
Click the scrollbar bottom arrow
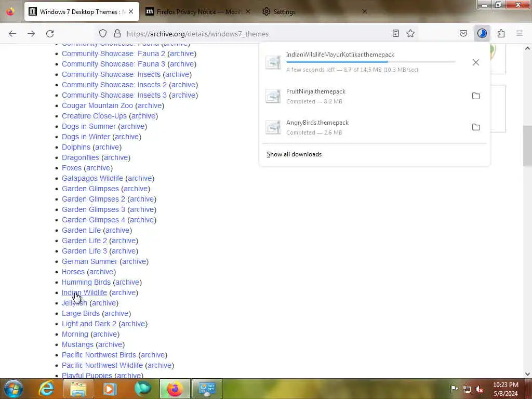coord(527,374)
